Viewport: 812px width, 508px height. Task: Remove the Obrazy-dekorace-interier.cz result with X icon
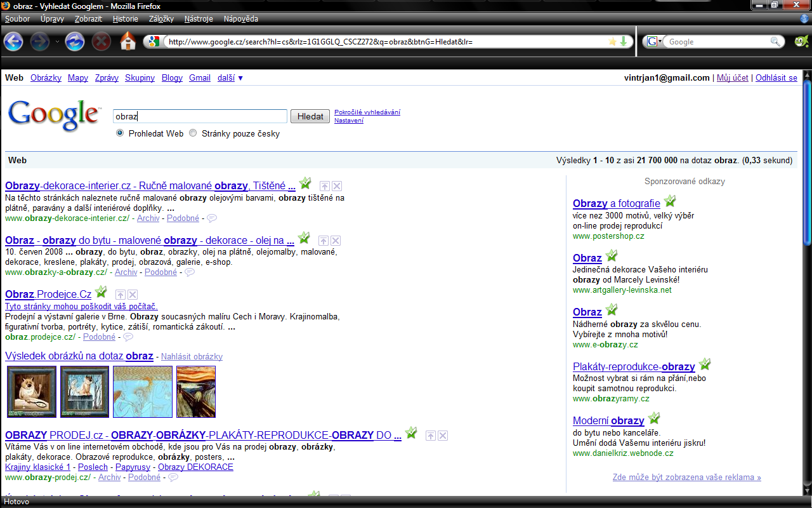point(337,186)
